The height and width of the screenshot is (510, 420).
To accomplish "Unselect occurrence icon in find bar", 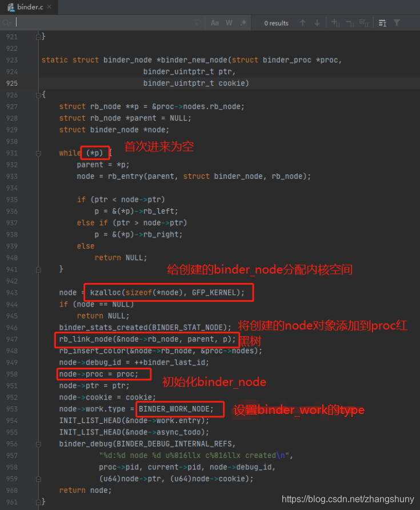I will (x=350, y=23).
